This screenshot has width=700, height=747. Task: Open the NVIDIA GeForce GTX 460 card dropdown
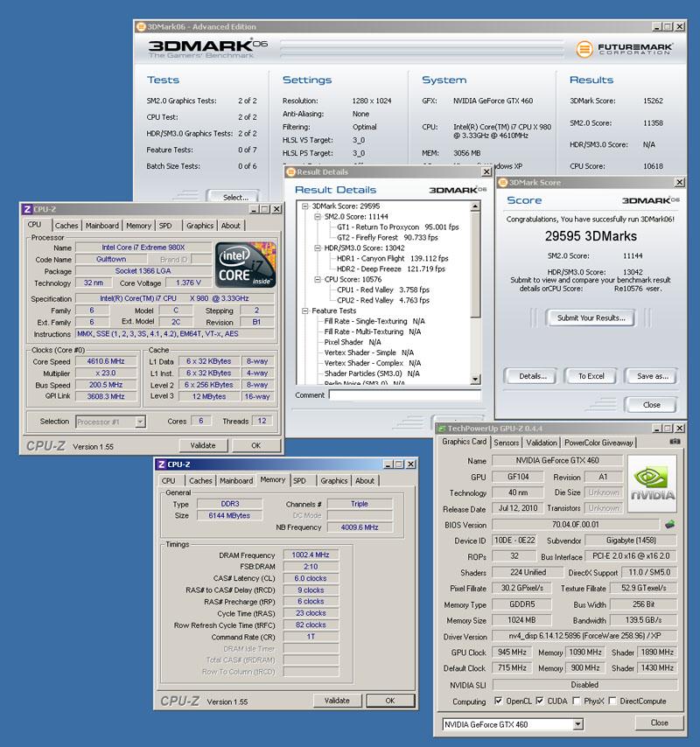[578, 724]
